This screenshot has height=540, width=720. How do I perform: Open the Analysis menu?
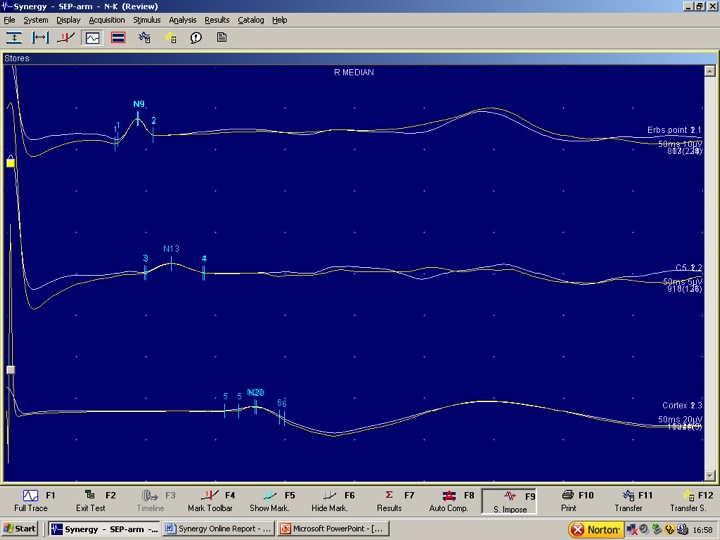click(182, 20)
